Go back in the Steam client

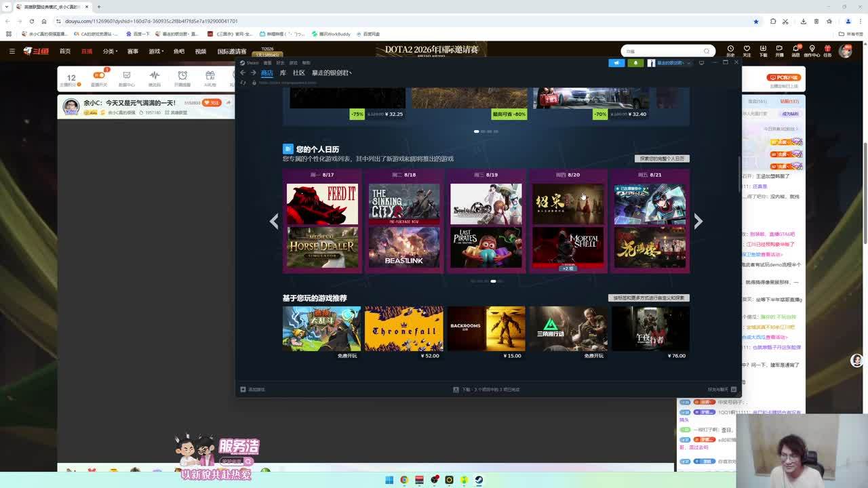pos(243,73)
